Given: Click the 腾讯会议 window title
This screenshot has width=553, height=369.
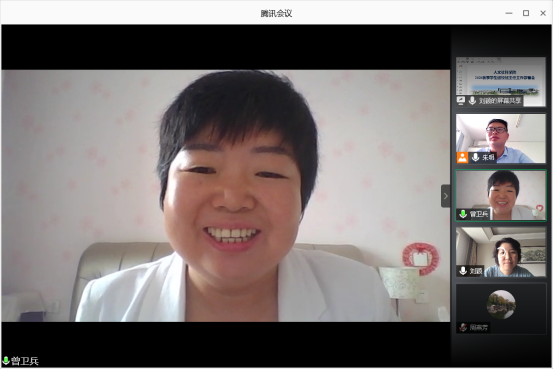Looking at the screenshot, I should 276,13.
